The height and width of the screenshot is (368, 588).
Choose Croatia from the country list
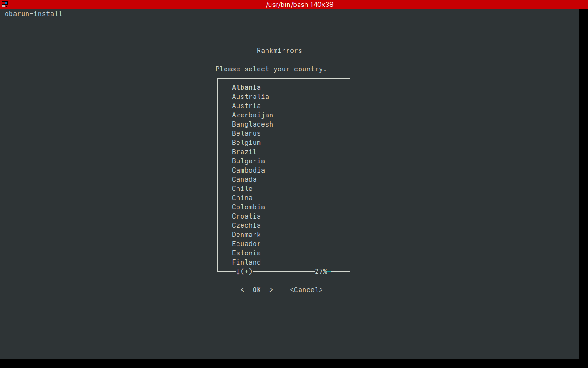246,216
